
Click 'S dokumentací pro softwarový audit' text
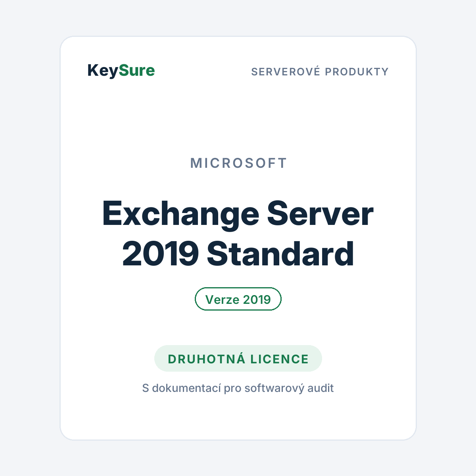pos(238,388)
